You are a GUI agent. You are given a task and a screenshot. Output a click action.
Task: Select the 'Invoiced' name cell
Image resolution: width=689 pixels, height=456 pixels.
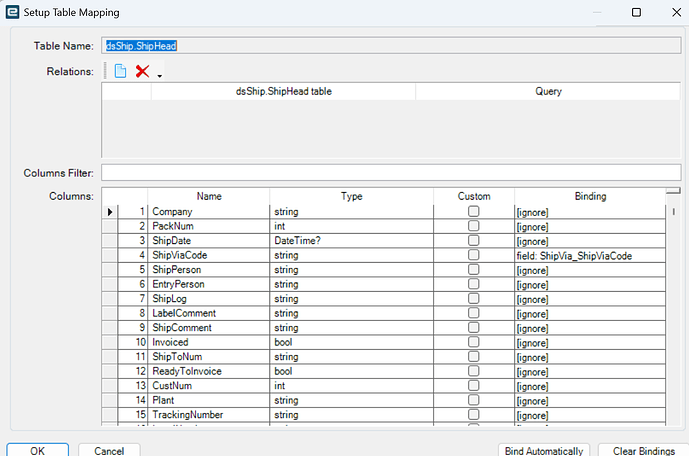pyautogui.click(x=209, y=342)
